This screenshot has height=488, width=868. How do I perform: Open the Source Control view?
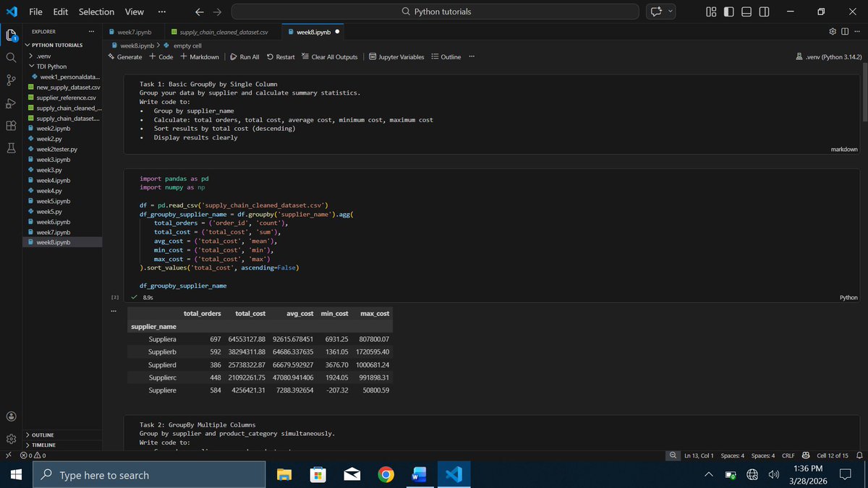click(x=11, y=80)
